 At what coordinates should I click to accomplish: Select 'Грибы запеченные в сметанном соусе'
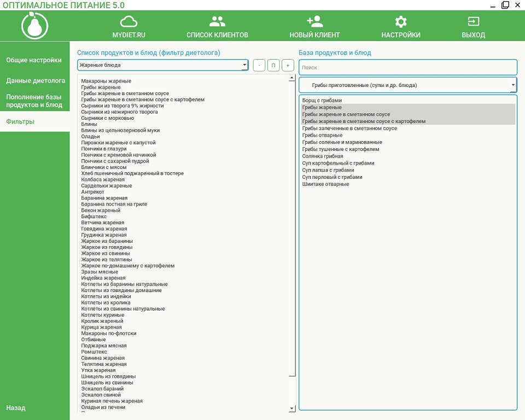(x=349, y=129)
